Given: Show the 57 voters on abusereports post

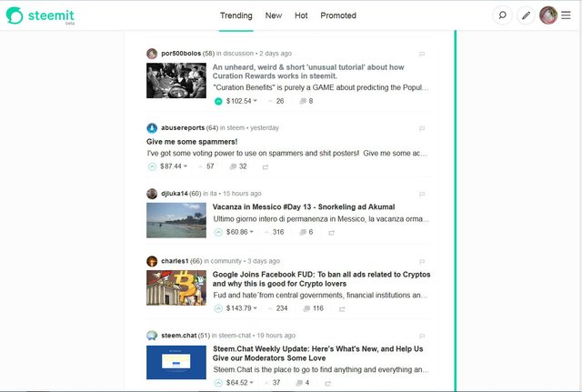Looking at the screenshot, I should tap(206, 166).
